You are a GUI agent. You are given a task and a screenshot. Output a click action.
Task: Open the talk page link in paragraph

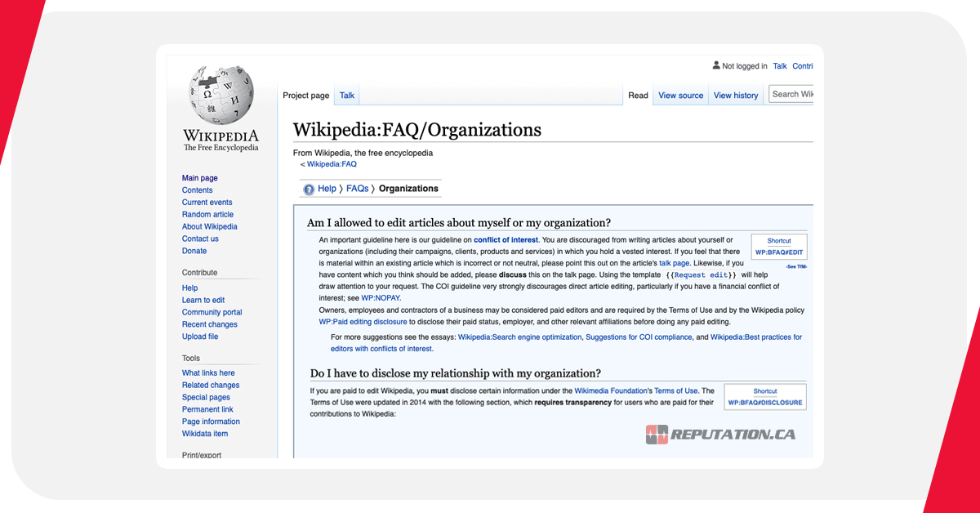pyautogui.click(x=675, y=263)
